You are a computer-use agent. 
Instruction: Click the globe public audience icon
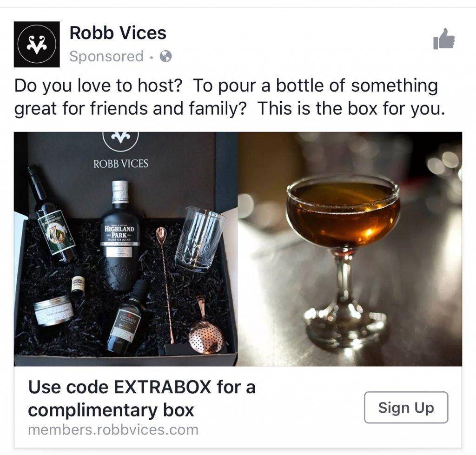(x=166, y=57)
